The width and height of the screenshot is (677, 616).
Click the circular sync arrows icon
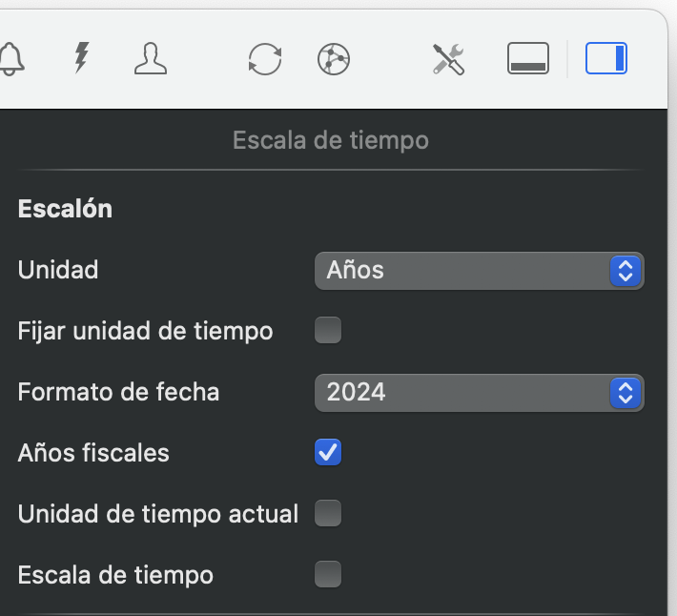coord(264,59)
